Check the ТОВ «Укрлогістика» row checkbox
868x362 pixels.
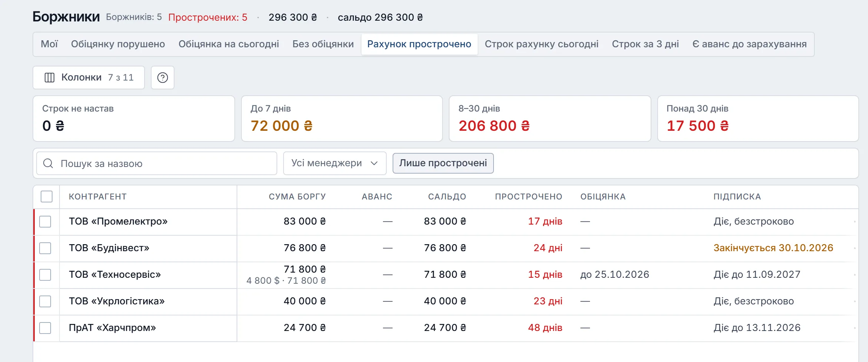point(45,301)
